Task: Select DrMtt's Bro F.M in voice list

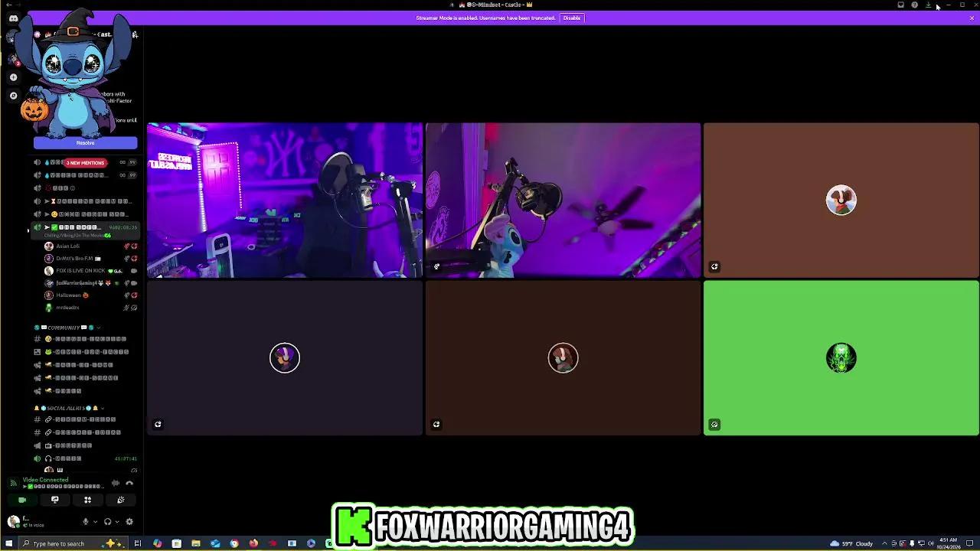Action: (x=90, y=259)
